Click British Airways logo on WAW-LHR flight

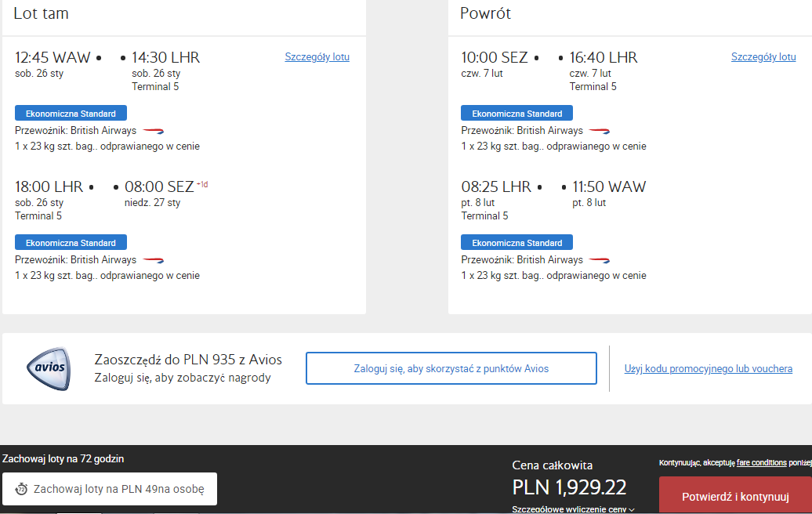tap(154, 131)
